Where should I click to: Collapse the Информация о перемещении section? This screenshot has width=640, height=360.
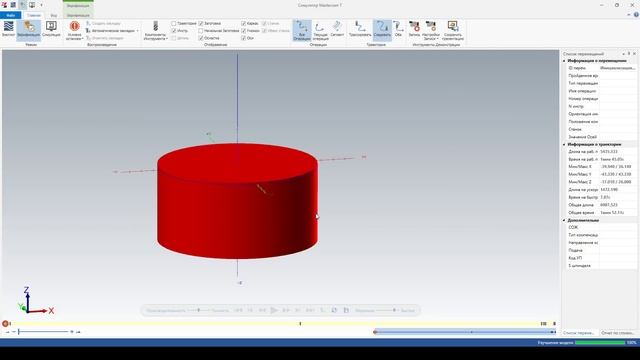[564, 61]
